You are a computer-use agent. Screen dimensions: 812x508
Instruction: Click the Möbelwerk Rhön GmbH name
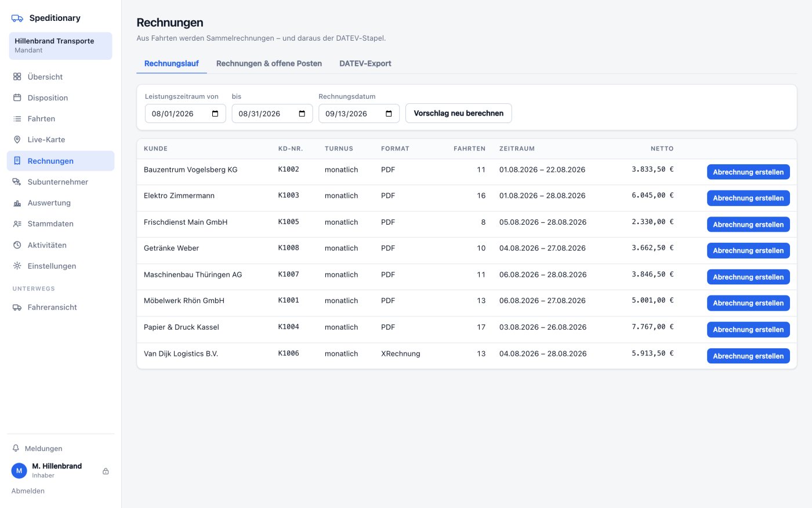[184, 301]
